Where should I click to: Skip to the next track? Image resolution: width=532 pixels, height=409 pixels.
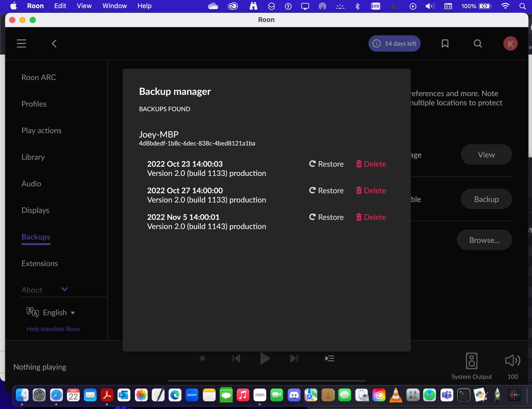294,359
